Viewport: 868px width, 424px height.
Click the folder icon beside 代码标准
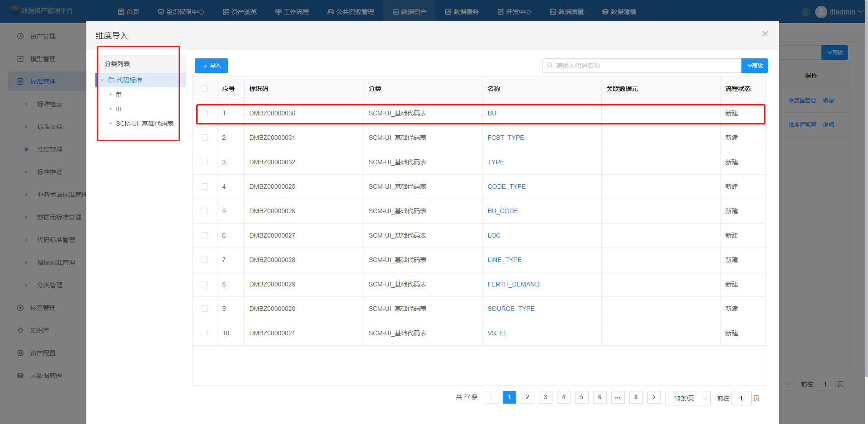[x=111, y=80]
